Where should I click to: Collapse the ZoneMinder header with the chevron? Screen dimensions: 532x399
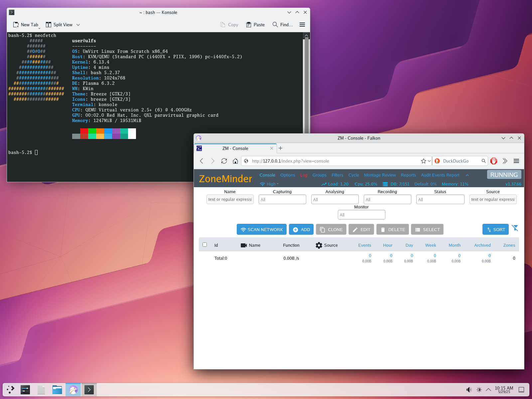coord(467,175)
